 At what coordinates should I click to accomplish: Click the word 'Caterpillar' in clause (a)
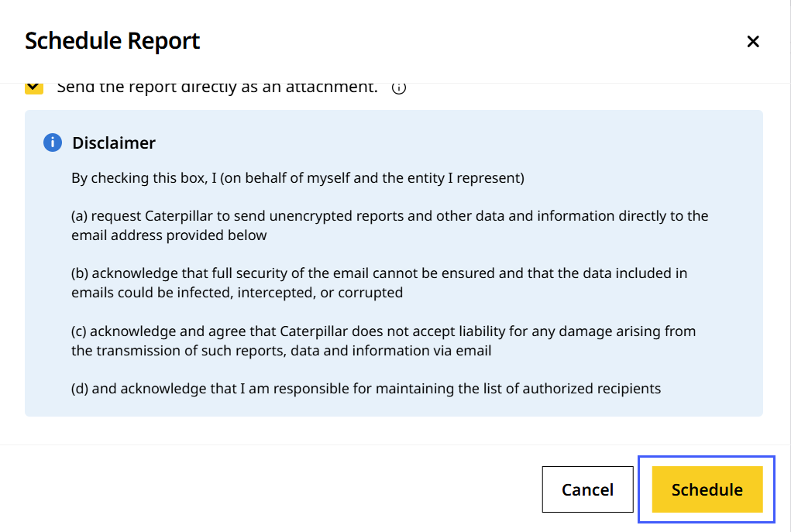pos(178,216)
